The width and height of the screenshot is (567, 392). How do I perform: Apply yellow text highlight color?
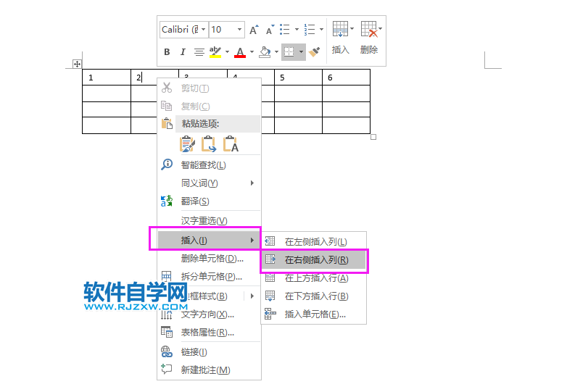click(x=215, y=52)
